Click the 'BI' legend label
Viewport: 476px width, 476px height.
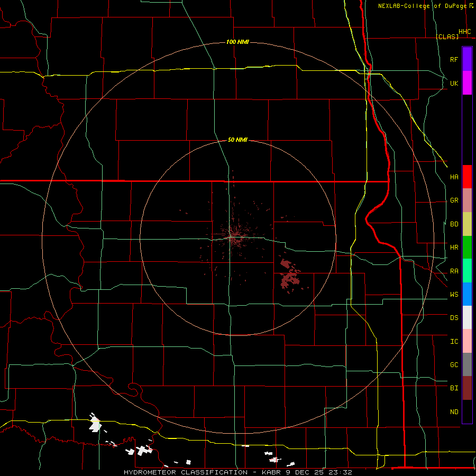coord(454,388)
